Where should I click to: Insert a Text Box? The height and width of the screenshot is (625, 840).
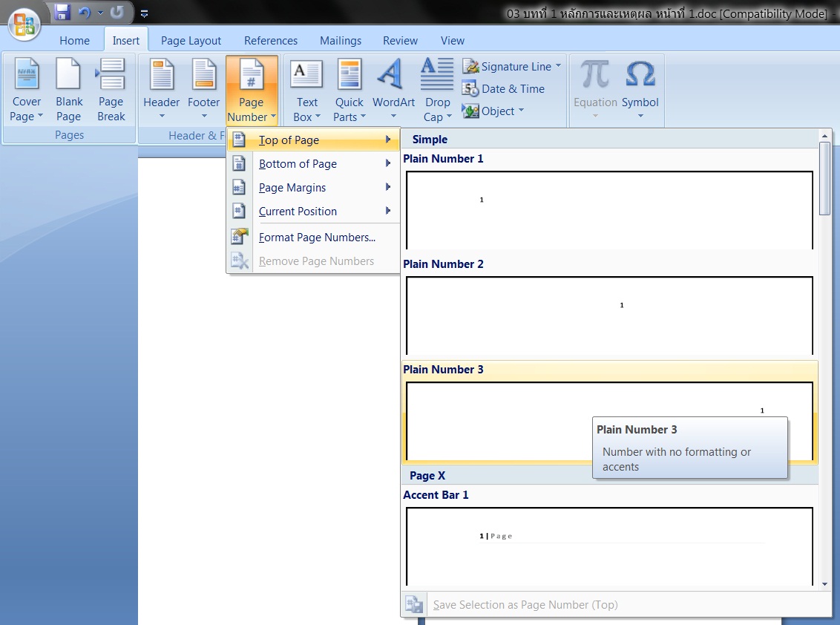click(306, 91)
